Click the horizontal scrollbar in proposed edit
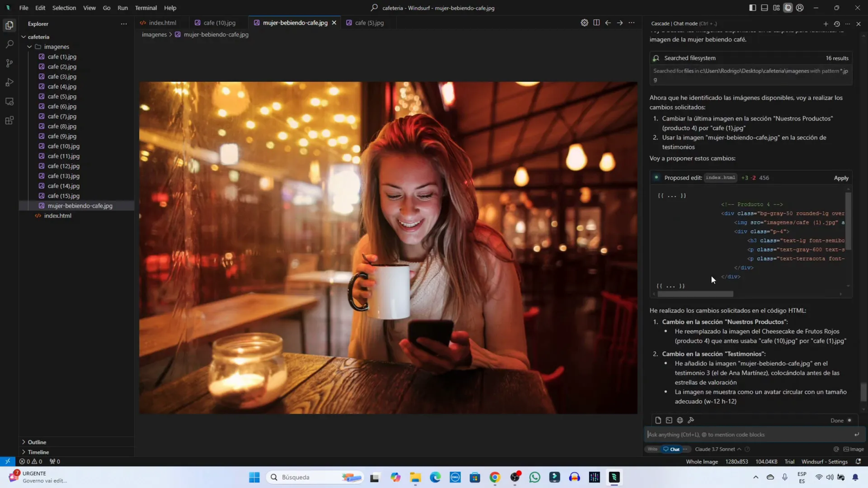 point(695,294)
